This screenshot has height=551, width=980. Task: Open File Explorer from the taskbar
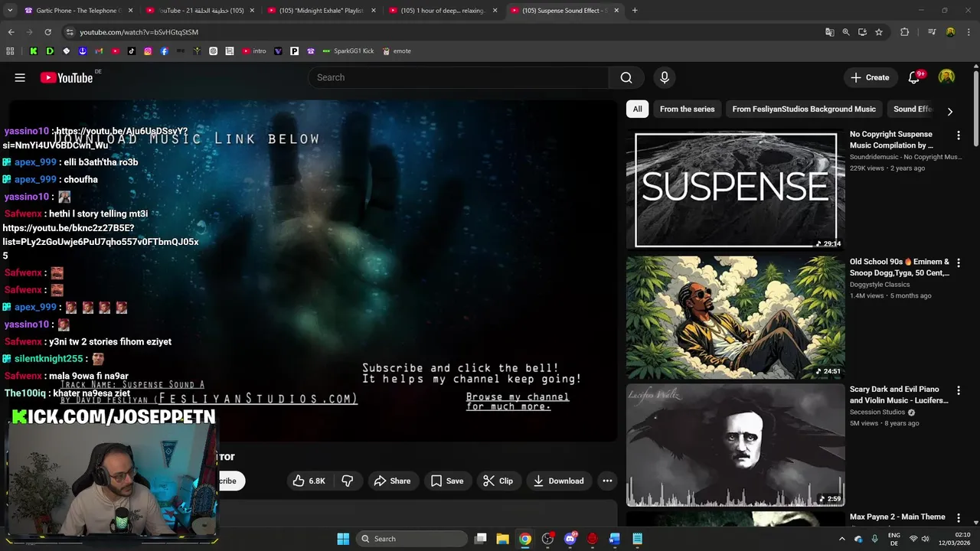tap(502, 539)
